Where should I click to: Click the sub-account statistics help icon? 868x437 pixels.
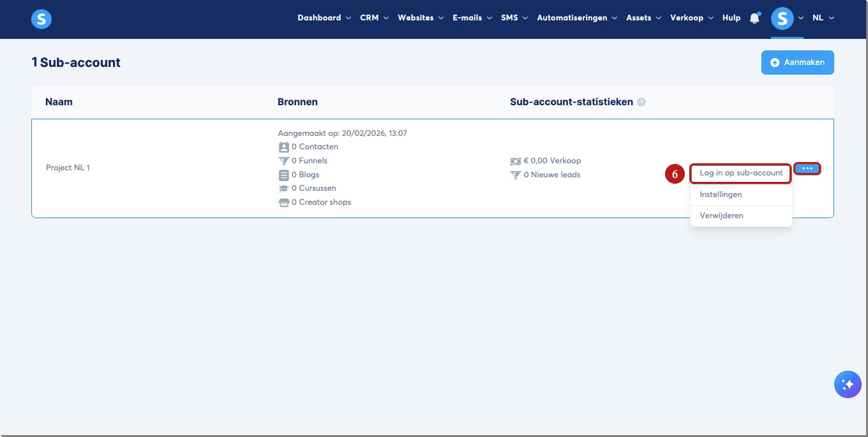point(641,102)
